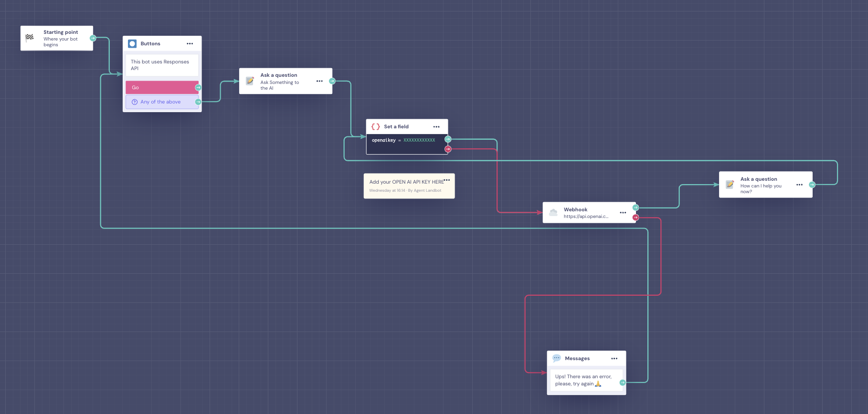Select the Set a field block title
The height and width of the screenshot is (414, 868).
click(x=396, y=126)
